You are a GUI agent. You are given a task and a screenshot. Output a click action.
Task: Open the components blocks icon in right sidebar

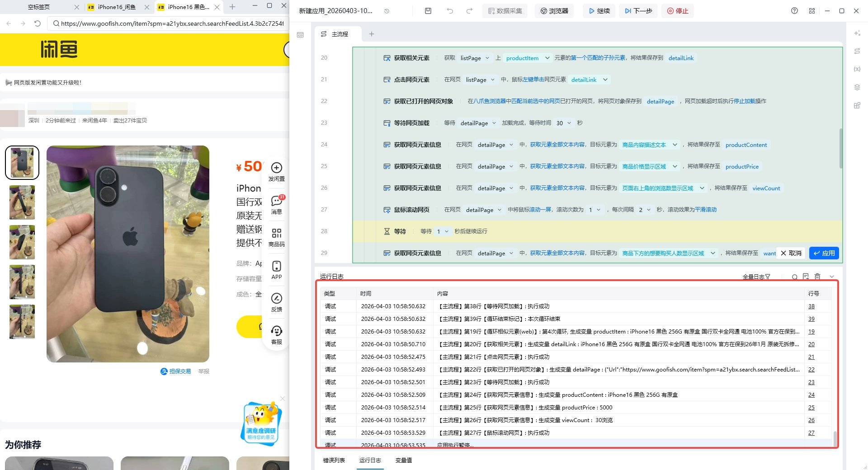[x=857, y=105]
